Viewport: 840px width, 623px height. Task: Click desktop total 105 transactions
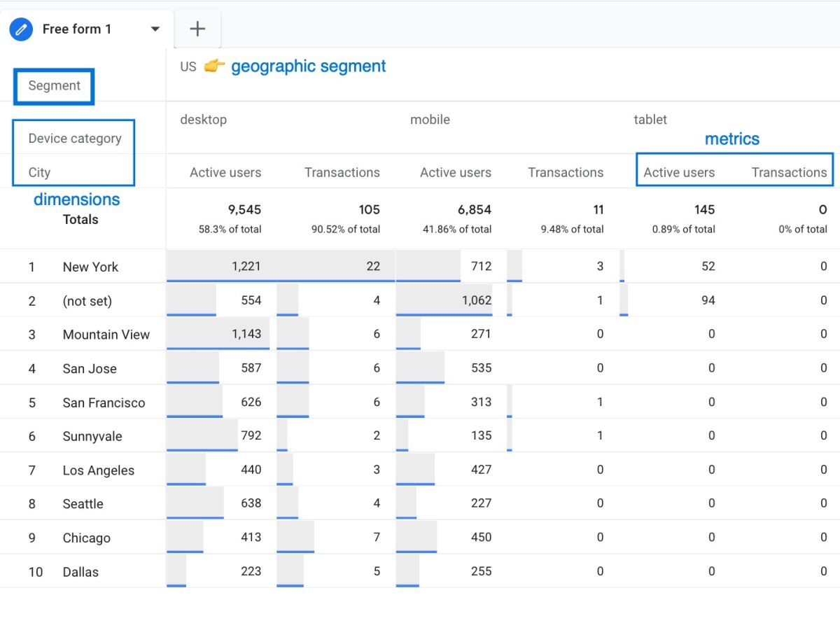(x=369, y=209)
